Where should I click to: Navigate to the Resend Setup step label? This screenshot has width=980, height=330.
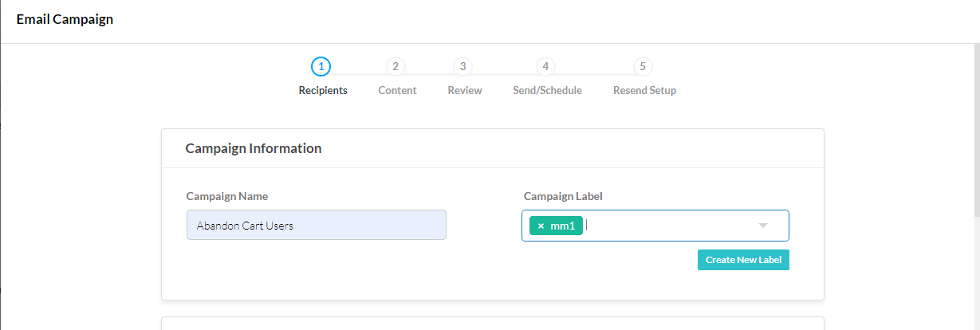(644, 91)
